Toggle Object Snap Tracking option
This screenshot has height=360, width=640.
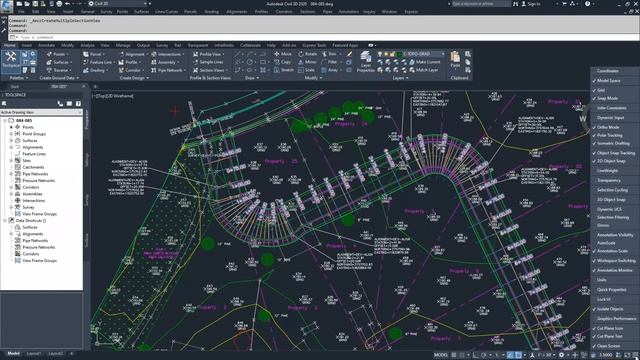coord(616,153)
